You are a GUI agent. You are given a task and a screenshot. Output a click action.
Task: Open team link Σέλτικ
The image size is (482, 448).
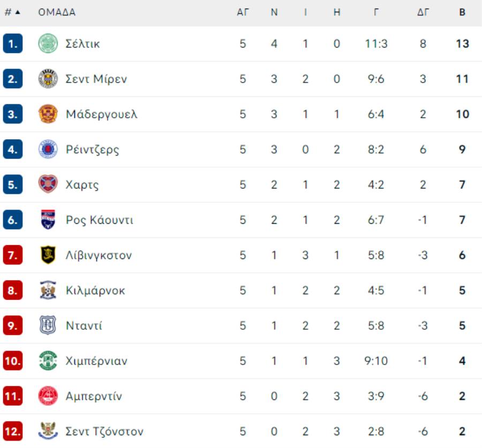tap(82, 44)
